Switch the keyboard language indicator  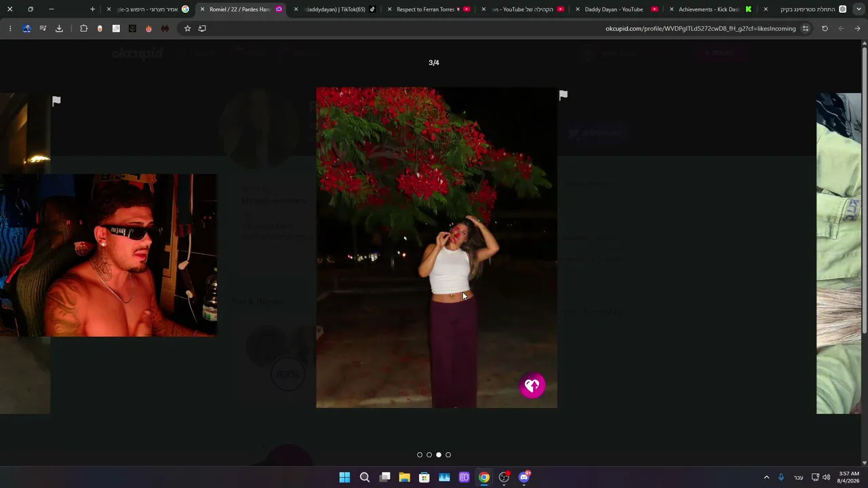coord(799,477)
